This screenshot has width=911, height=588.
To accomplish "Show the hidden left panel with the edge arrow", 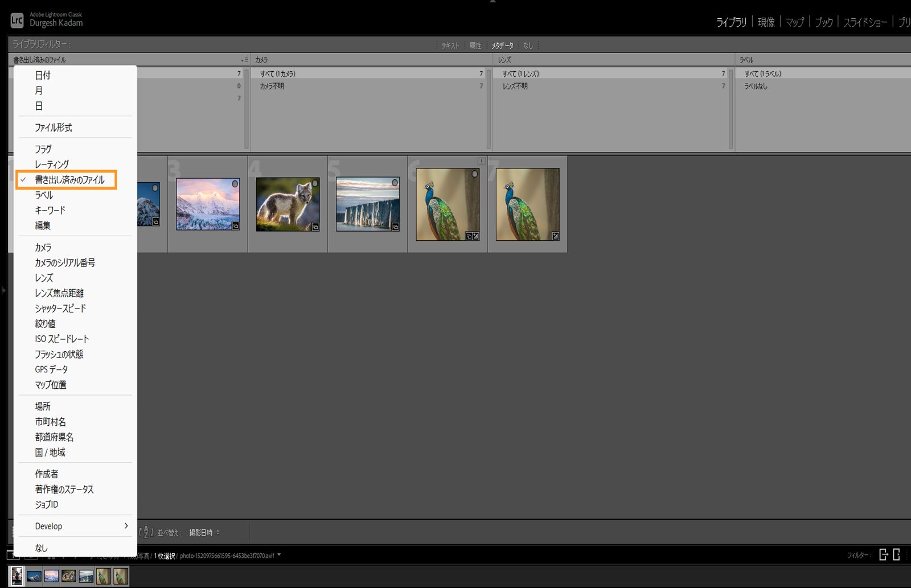I will pyautogui.click(x=3, y=291).
